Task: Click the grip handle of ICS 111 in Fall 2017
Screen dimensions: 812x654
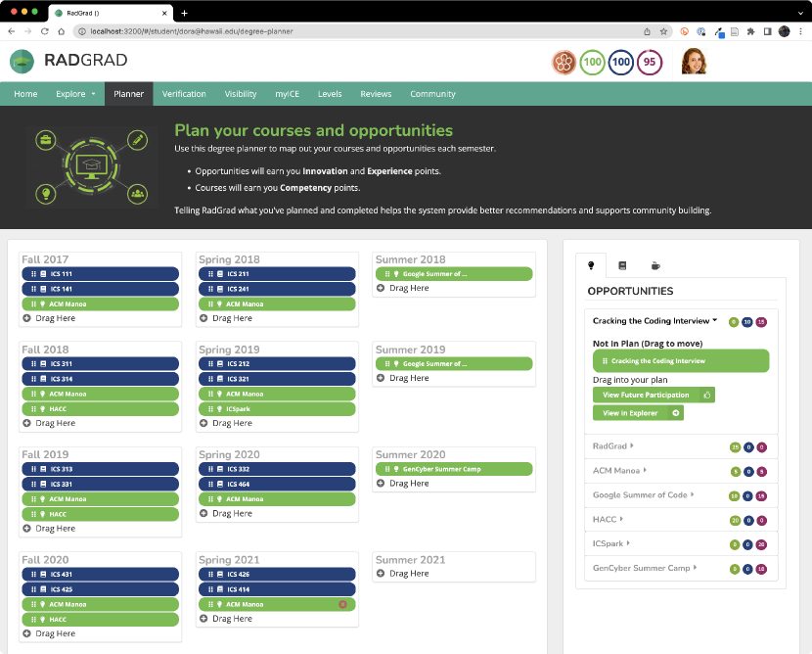Action: coord(33,274)
